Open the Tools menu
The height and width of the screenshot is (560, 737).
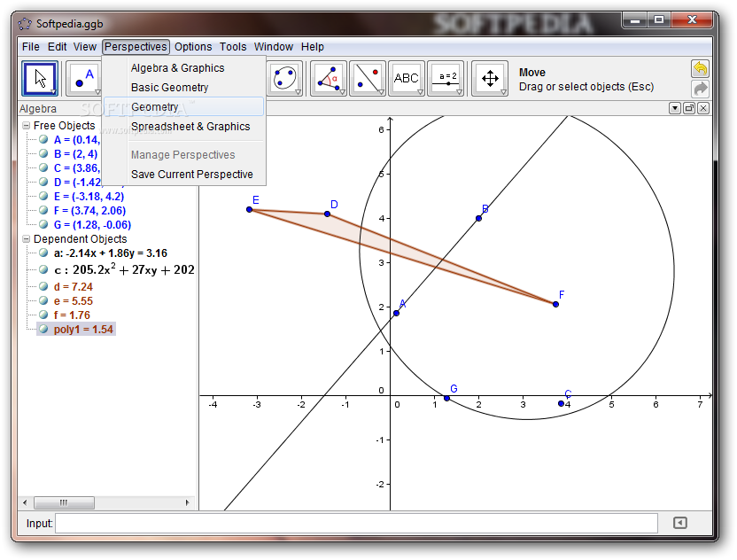[233, 47]
